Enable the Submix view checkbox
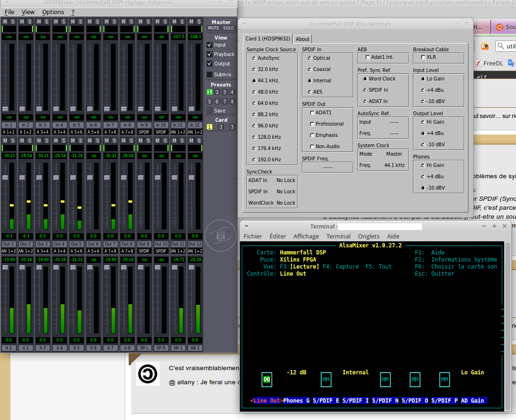Viewport: 516px width, 420px height. tap(210, 74)
